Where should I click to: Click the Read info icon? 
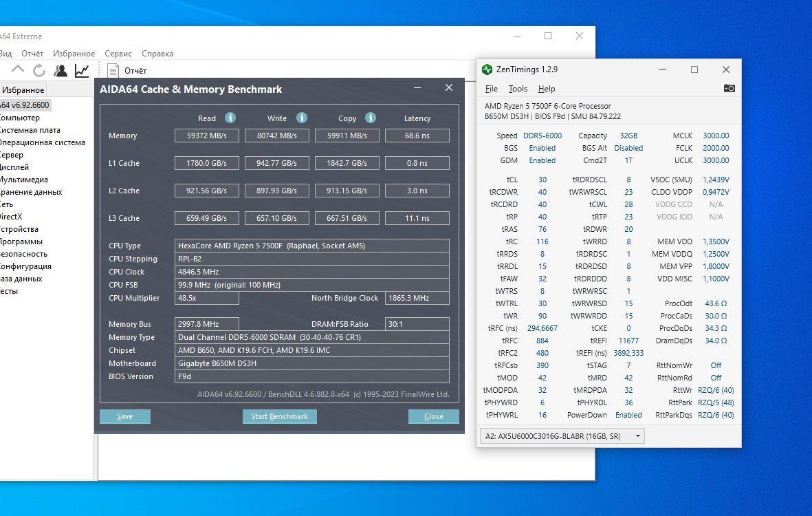230,118
